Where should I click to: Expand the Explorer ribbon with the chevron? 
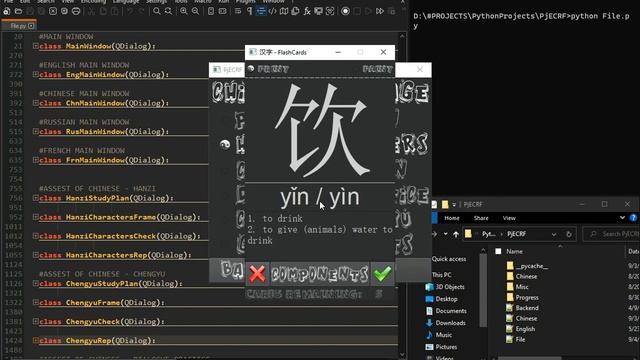[622, 218]
